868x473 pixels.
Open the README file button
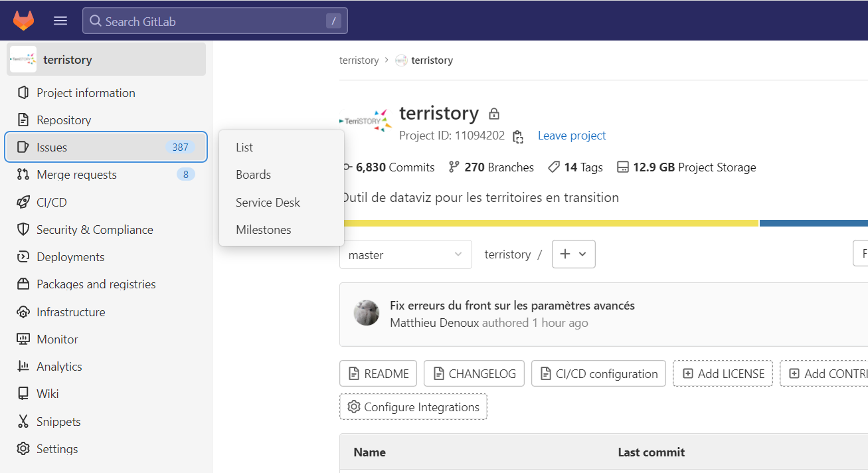(x=378, y=373)
